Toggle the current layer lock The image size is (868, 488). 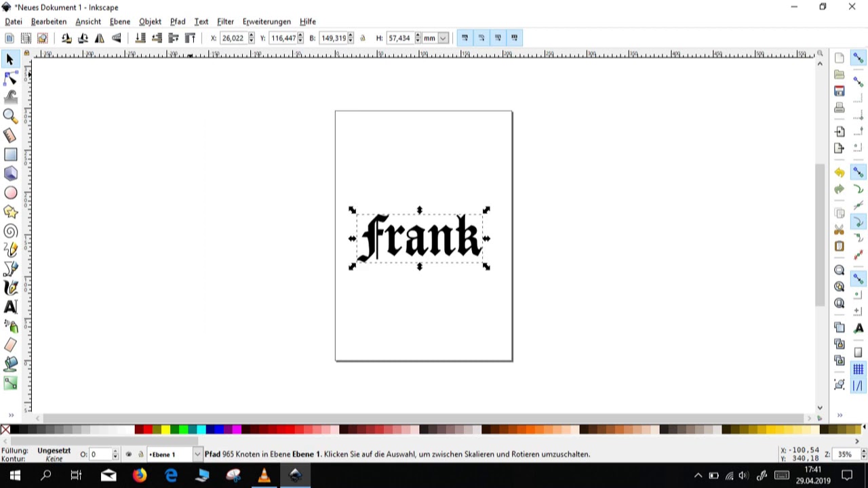click(140, 454)
